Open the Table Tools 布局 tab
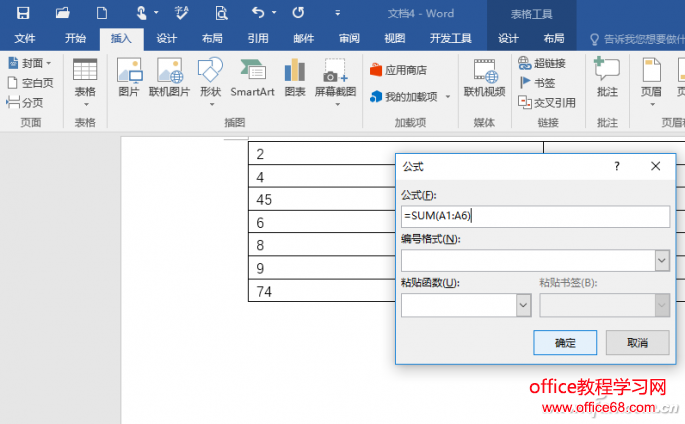 tap(554, 38)
